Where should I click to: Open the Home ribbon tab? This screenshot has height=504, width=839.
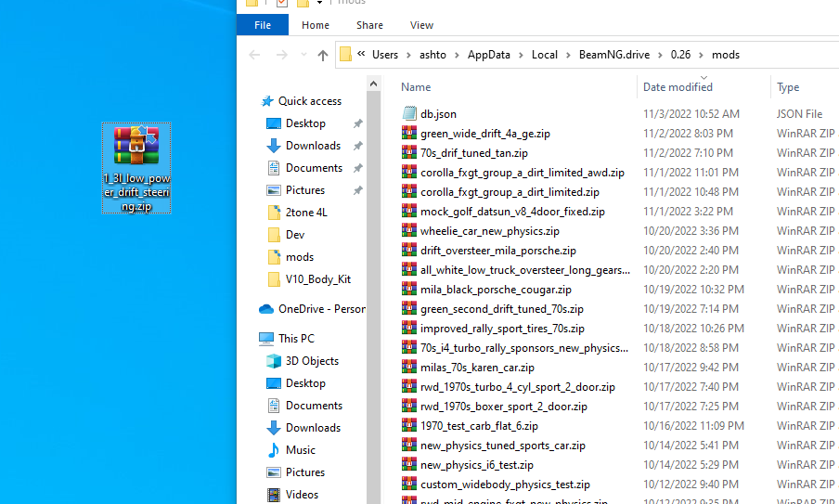[x=316, y=25]
